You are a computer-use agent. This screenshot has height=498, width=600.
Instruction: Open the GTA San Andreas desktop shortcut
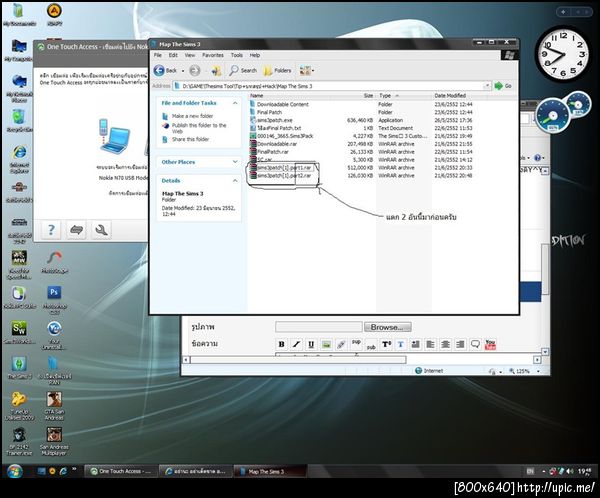click(x=54, y=406)
